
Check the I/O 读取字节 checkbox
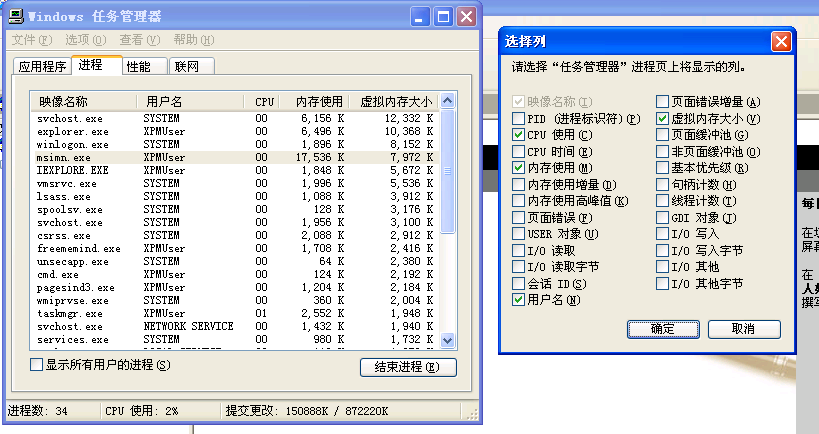tap(518, 266)
